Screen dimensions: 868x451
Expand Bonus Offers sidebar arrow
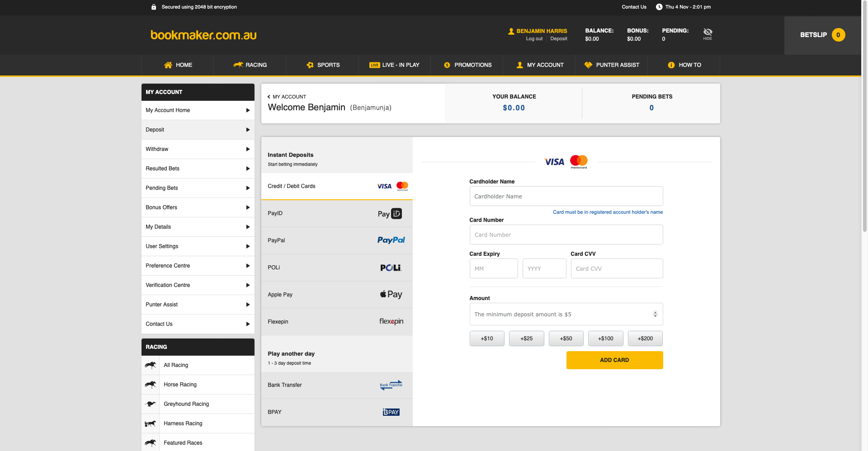[248, 207]
